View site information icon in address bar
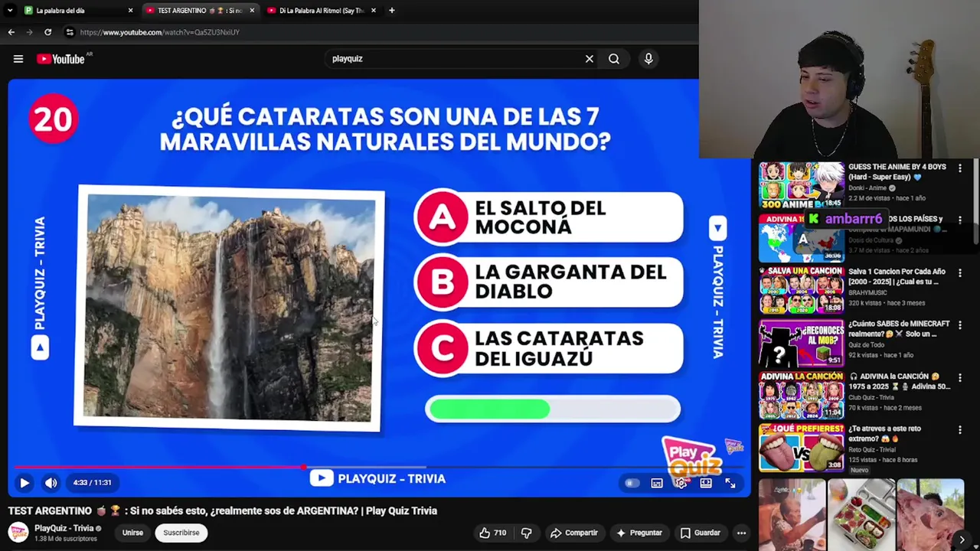Screen dimensions: 980x551 pos(70,32)
